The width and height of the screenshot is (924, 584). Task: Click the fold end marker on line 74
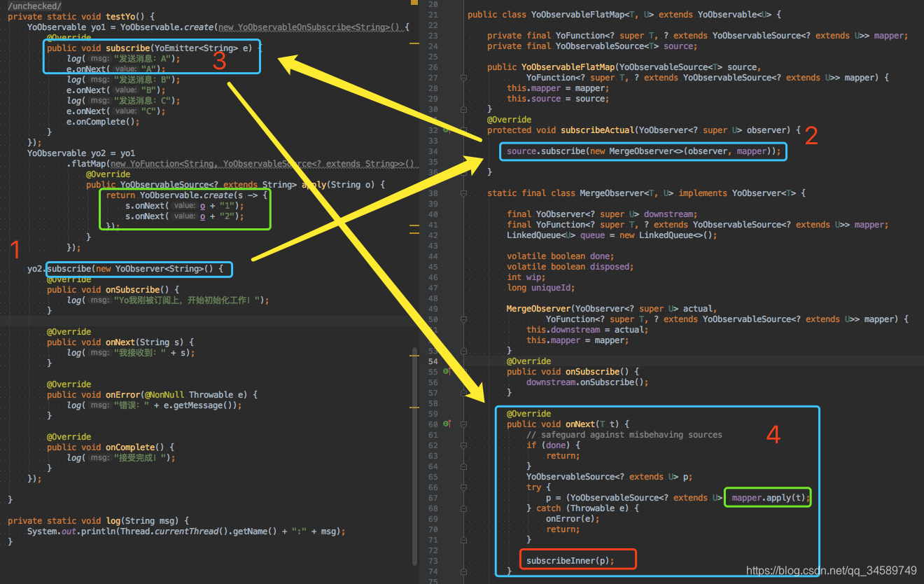[463, 571]
